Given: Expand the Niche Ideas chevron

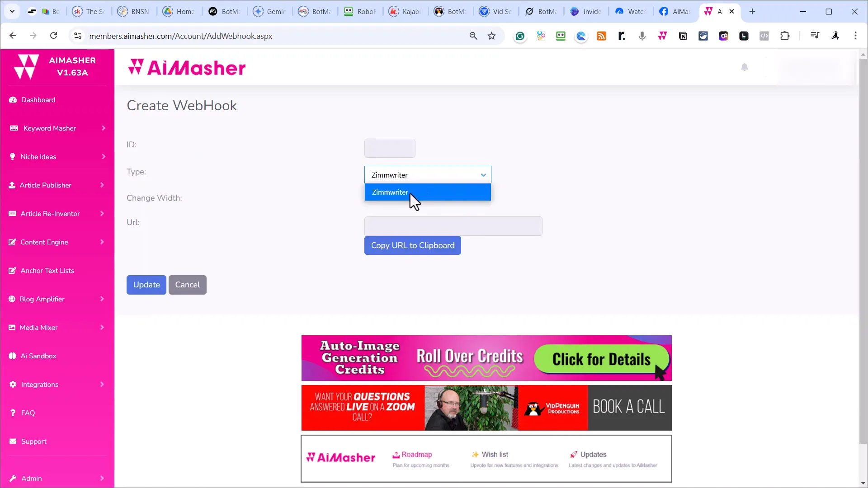Looking at the screenshot, I should [104, 157].
